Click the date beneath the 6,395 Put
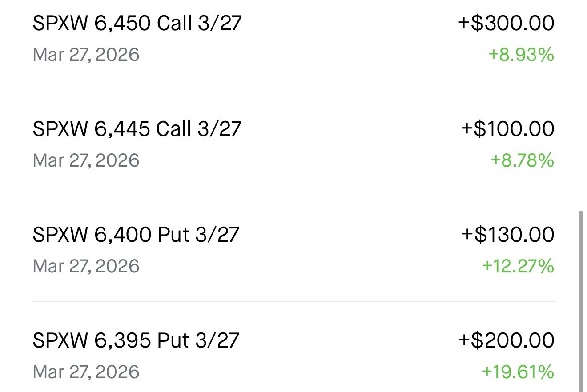The image size is (587, 392). click(86, 372)
